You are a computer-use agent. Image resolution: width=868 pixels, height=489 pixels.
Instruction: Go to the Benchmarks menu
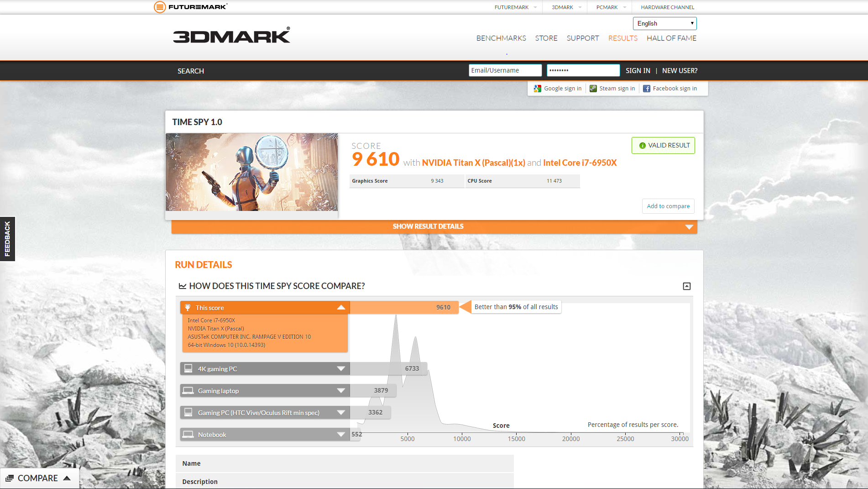[x=501, y=38]
